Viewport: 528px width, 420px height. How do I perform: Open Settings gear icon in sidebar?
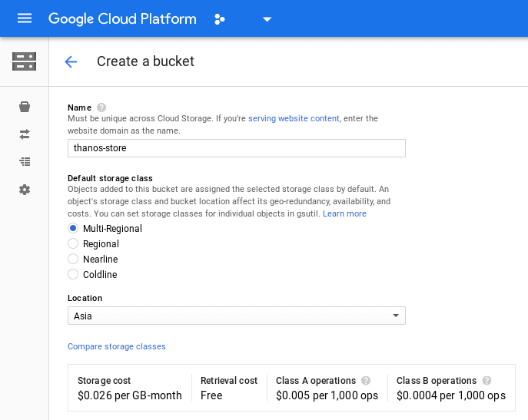point(25,190)
